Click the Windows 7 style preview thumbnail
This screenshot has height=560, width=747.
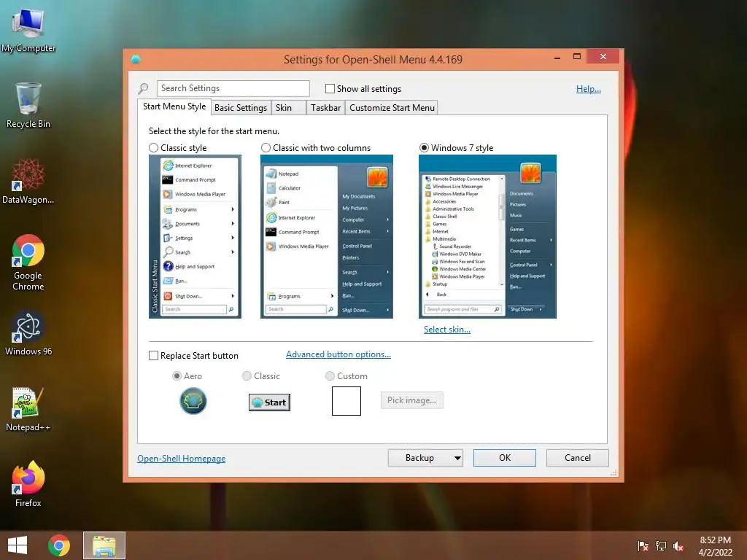pos(487,237)
